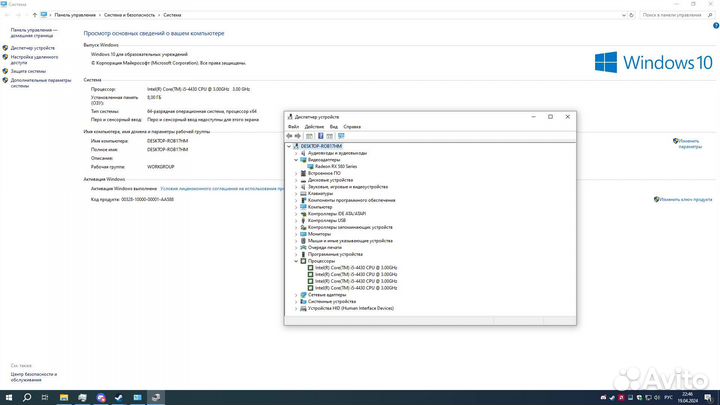The width and height of the screenshot is (720, 405).
Task: Click the taskbar clock showing 22:46
Action: point(688,398)
